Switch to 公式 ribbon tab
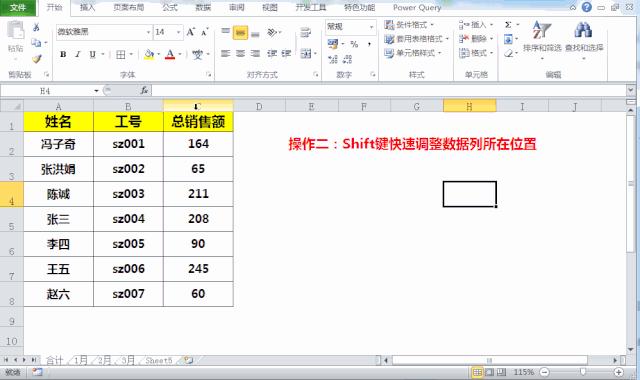This screenshot has height=380, width=640. click(170, 7)
